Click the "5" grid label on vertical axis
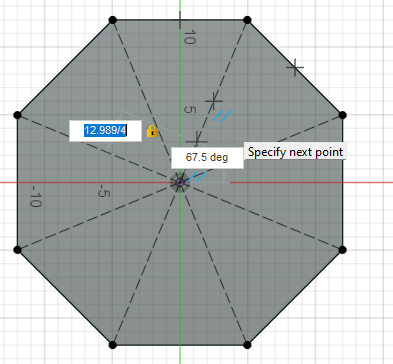The height and width of the screenshot is (364, 393). pos(190,109)
